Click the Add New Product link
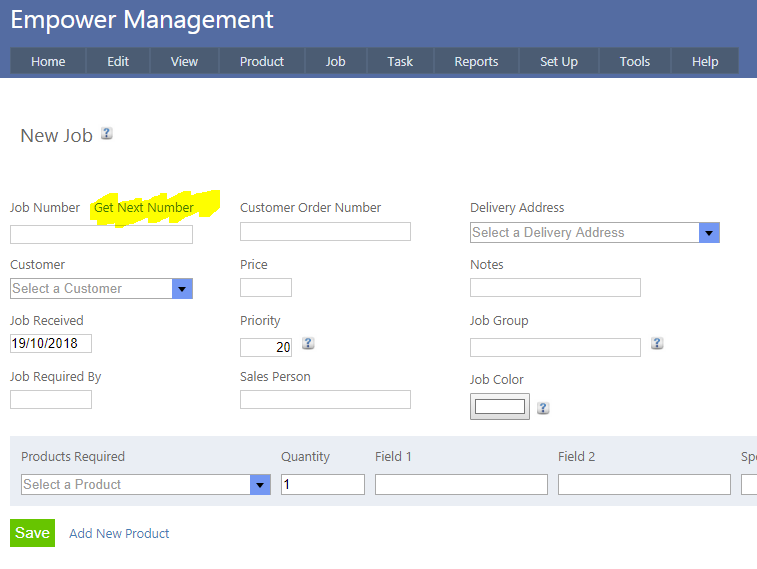The width and height of the screenshot is (757, 569). (x=119, y=534)
